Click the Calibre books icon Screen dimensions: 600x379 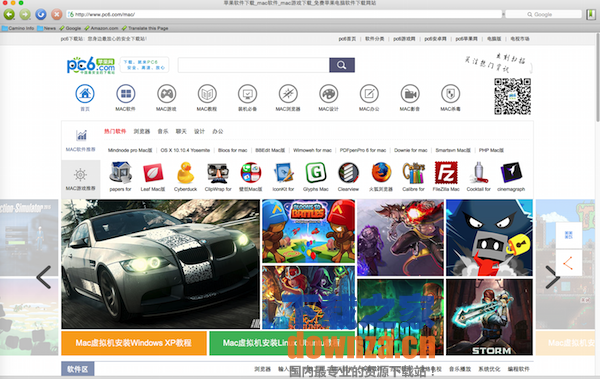tap(414, 173)
